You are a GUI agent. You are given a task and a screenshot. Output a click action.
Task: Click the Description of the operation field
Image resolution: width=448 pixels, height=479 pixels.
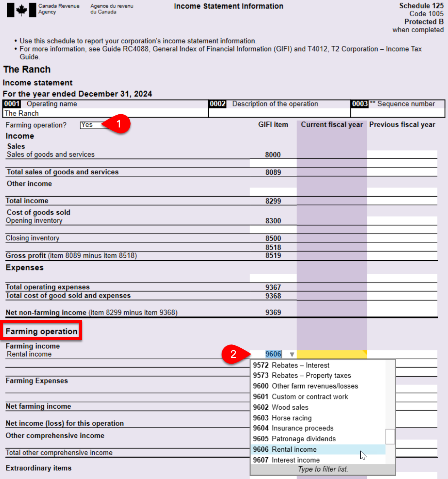[x=279, y=113]
